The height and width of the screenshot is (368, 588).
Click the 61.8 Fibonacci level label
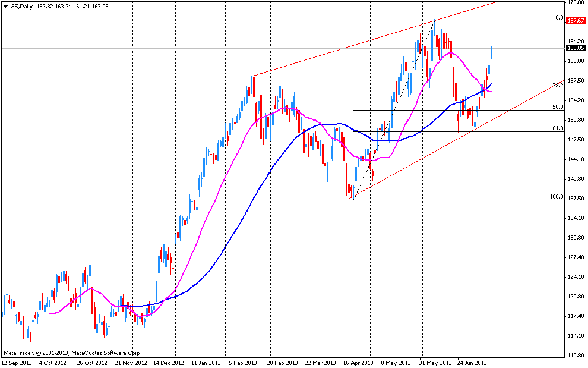pos(558,128)
